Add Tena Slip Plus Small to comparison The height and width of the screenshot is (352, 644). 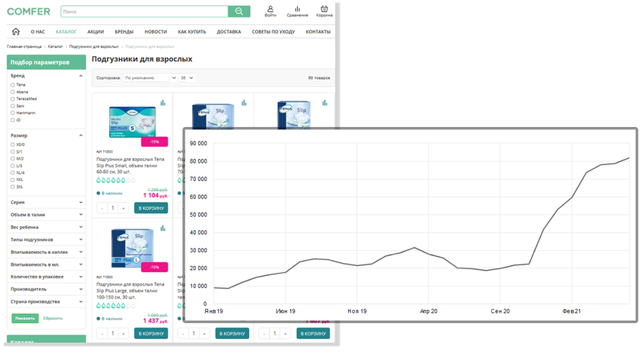click(x=163, y=103)
